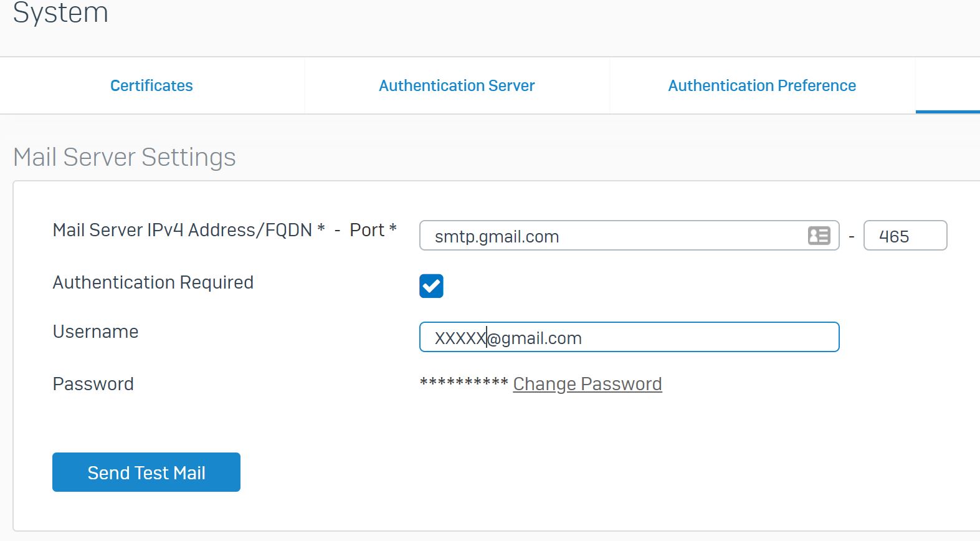Open the Authentication Preference tab

762,85
